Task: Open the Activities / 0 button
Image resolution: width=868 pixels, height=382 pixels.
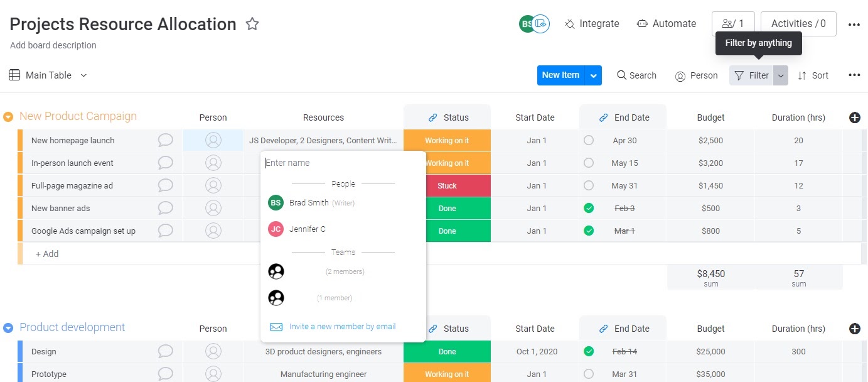Action: click(798, 24)
